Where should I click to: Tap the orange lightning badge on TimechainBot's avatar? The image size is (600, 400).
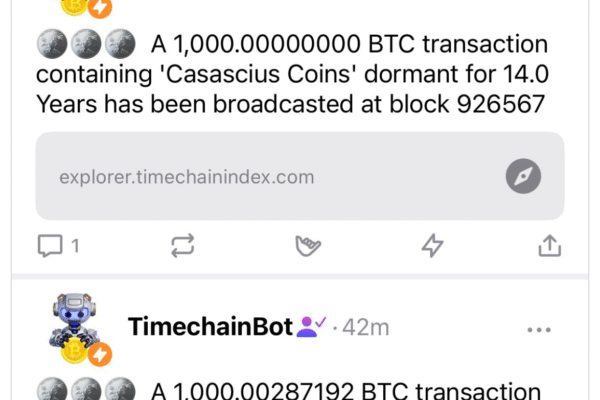(101, 354)
